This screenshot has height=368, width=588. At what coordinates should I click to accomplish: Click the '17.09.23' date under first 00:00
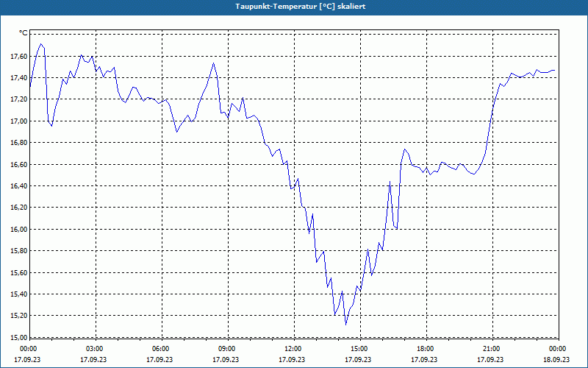pyautogui.click(x=27, y=359)
